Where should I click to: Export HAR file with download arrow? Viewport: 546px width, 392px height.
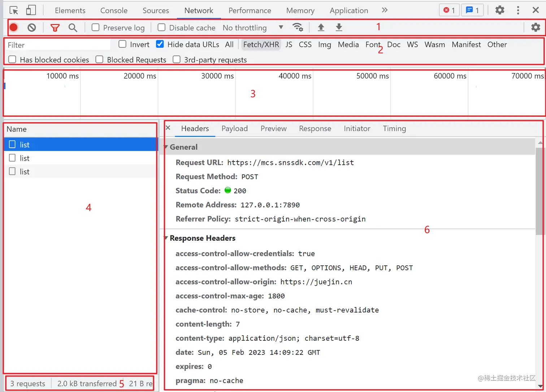coord(339,27)
